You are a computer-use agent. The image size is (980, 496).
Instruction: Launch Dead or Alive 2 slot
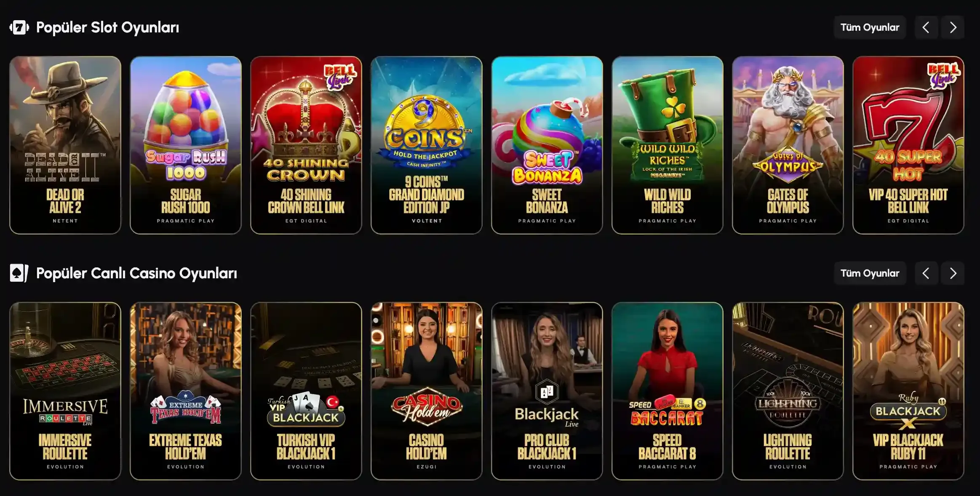tap(65, 145)
